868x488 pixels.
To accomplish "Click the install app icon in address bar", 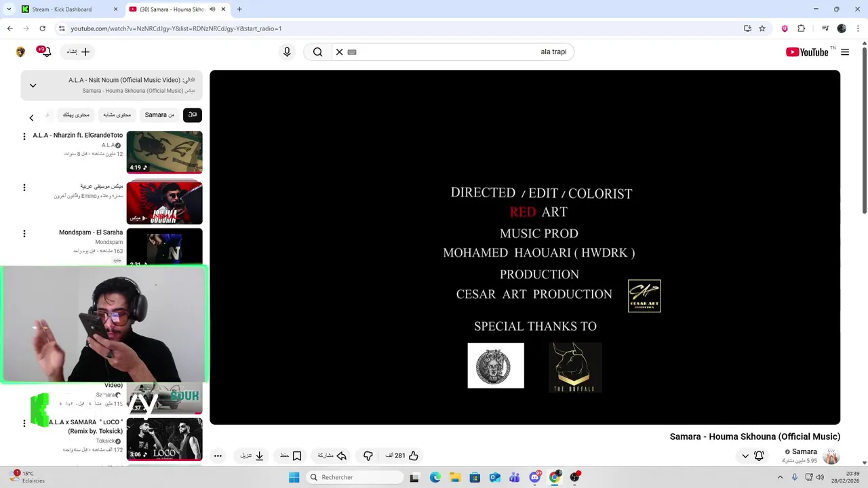I will click(x=747, y=28).
